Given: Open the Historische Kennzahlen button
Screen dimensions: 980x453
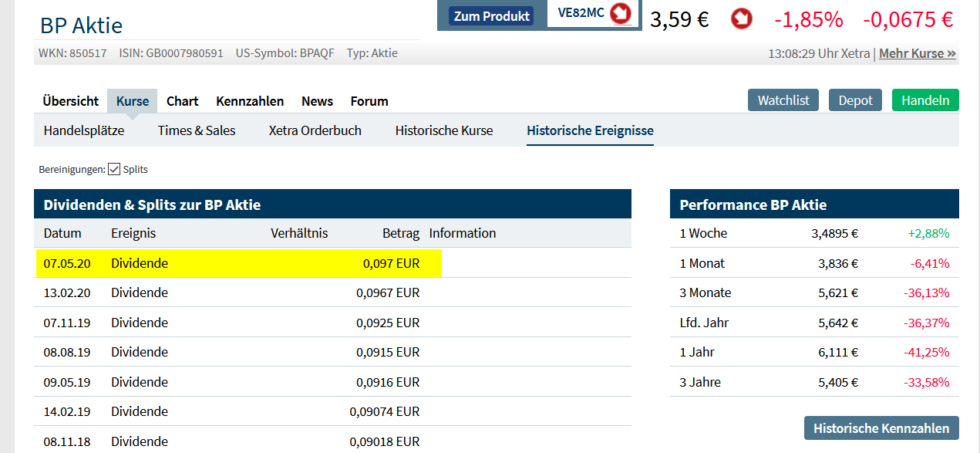Looking at the screenshot, I should tap(881, 428).
